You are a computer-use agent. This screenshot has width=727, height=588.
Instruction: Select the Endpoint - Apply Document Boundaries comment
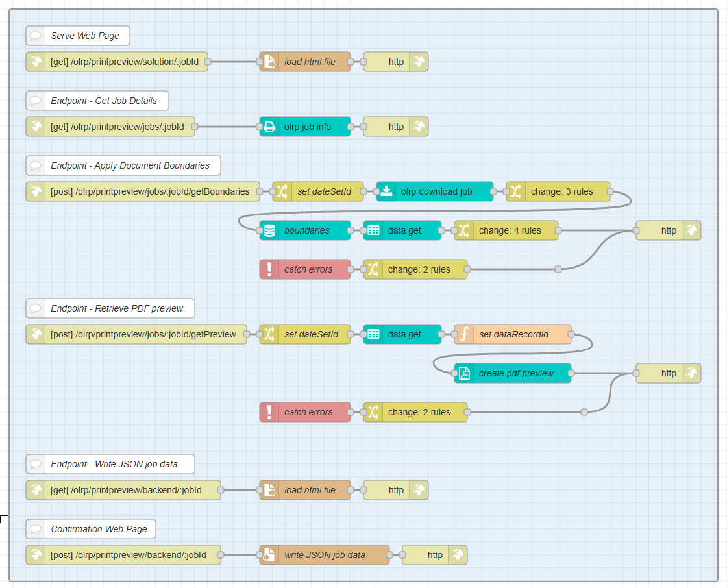(x=130, y=165)
